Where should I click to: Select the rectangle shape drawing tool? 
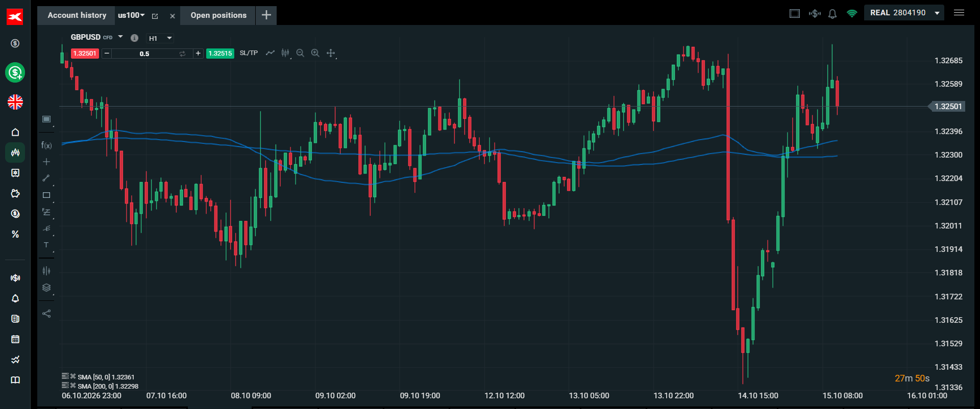tap(46, 195)
